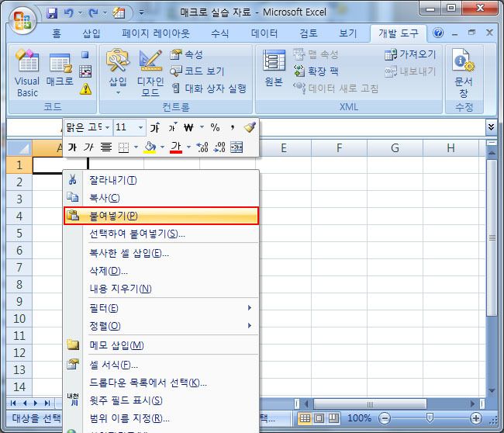The width and height of the screenshot is (504, 433).
Task: Open font name dropdown 맑은 고딕
Action: pos(108,127)
